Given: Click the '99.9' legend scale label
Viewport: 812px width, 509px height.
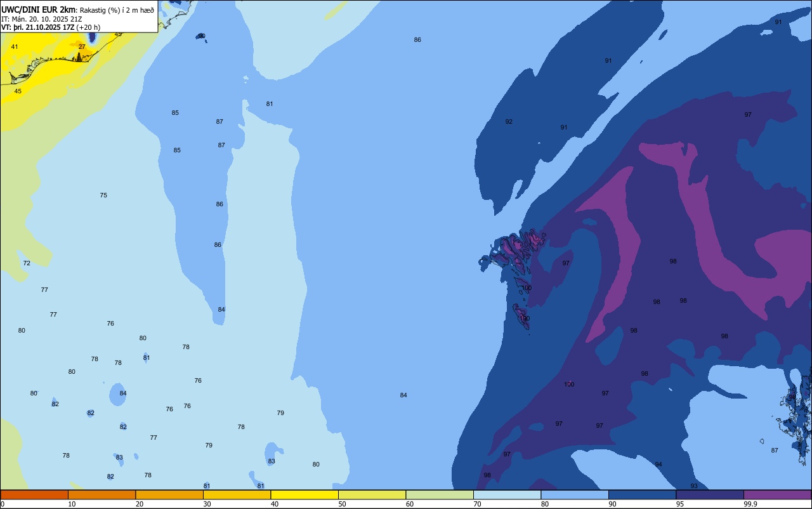Looking at the screenshot, I should (x=750, y=504).
